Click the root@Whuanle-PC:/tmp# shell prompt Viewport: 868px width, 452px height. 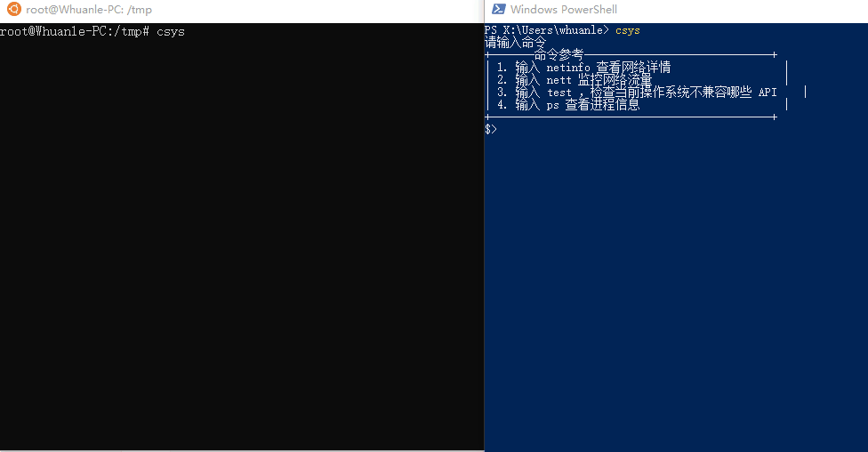(75, 31)
